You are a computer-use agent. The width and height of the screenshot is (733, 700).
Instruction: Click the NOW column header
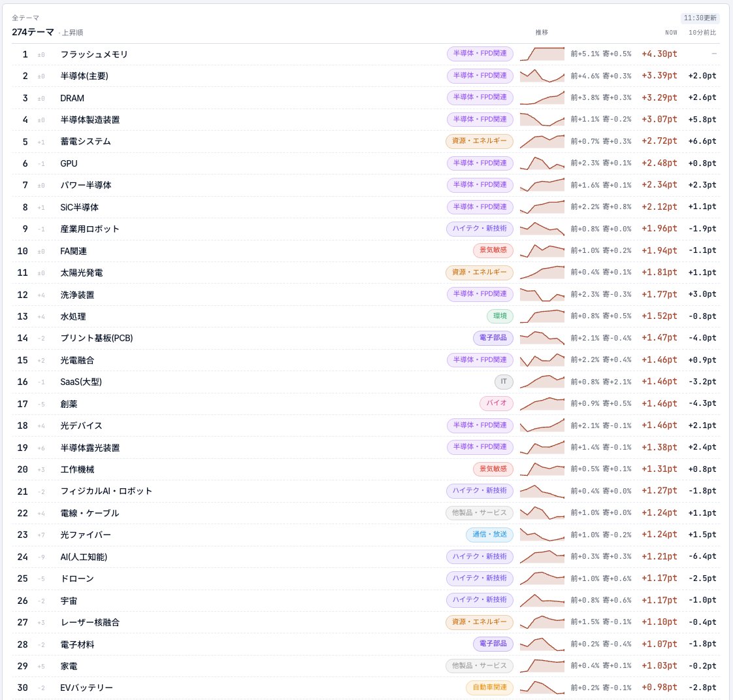coord(671,32)
